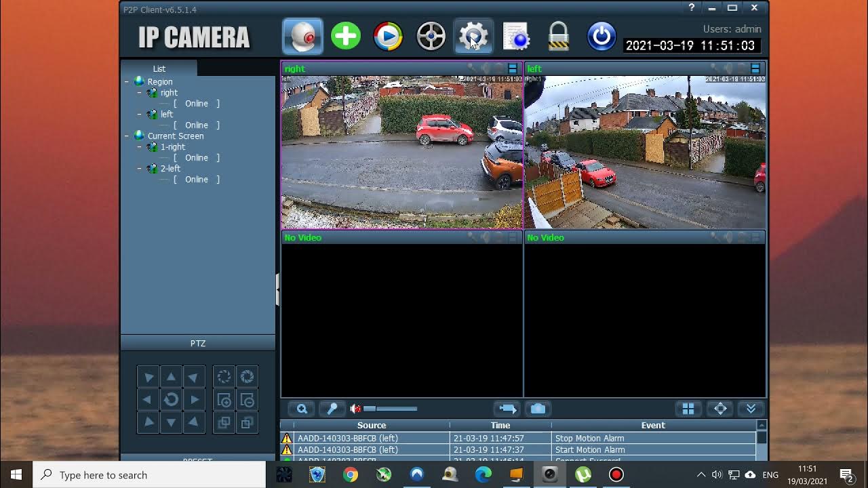868x488 pixels.
Task: Collapse the 2-left tree node
Action: click(140, 168)
